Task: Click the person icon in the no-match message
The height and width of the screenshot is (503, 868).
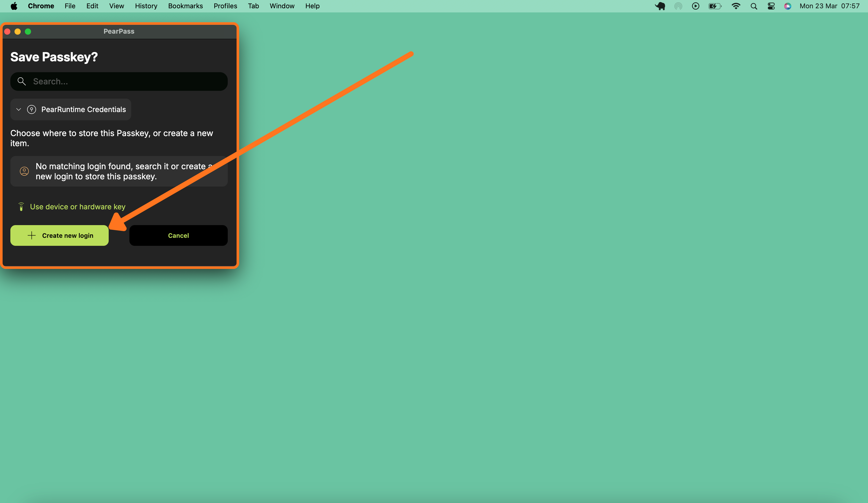Action: pos(24,171)
